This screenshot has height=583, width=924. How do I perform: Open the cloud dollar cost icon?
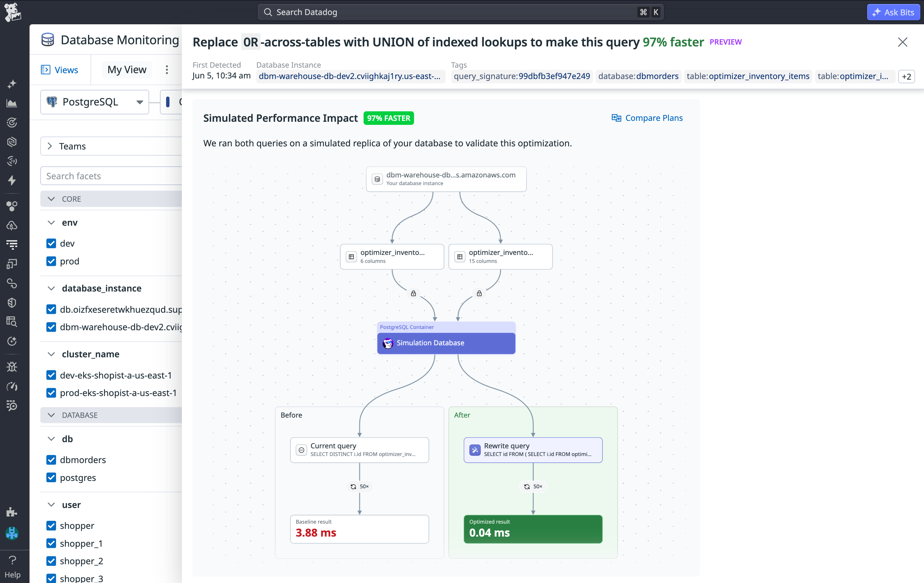12,225
